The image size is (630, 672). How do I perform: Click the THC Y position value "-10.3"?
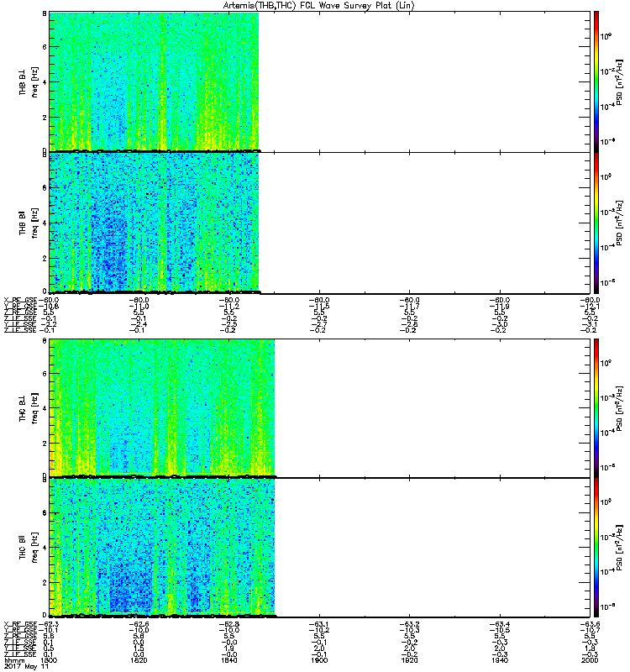click(409, 631)
